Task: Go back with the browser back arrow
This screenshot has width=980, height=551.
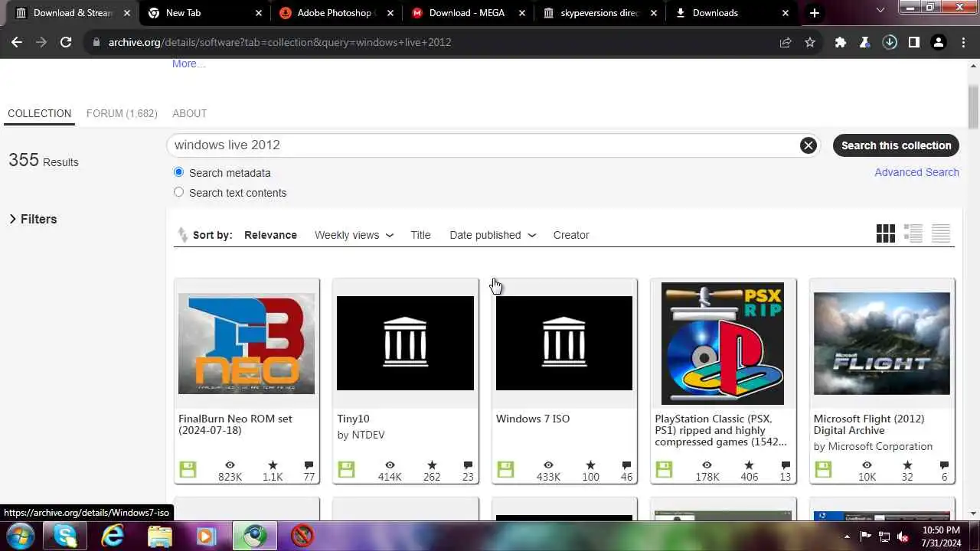Action: pos(17,42)
